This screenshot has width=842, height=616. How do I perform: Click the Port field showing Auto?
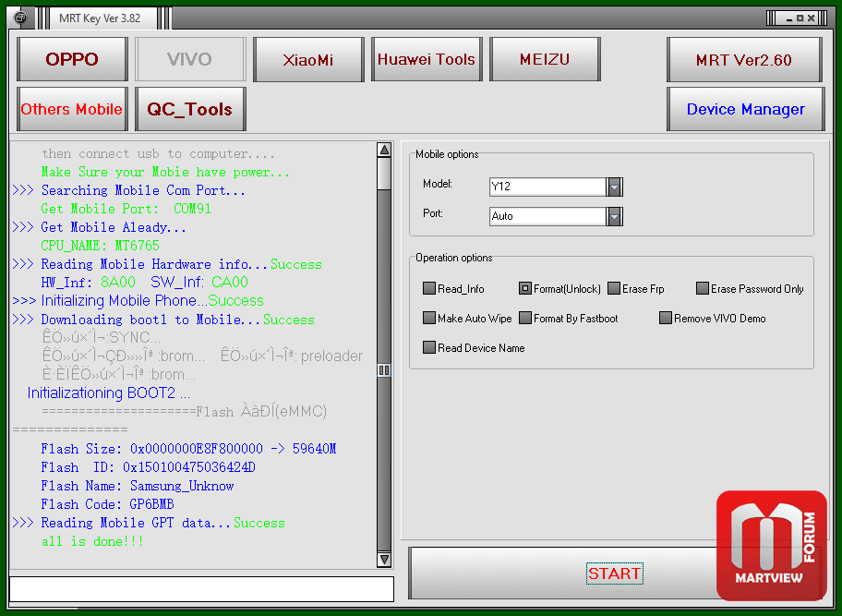547,216
